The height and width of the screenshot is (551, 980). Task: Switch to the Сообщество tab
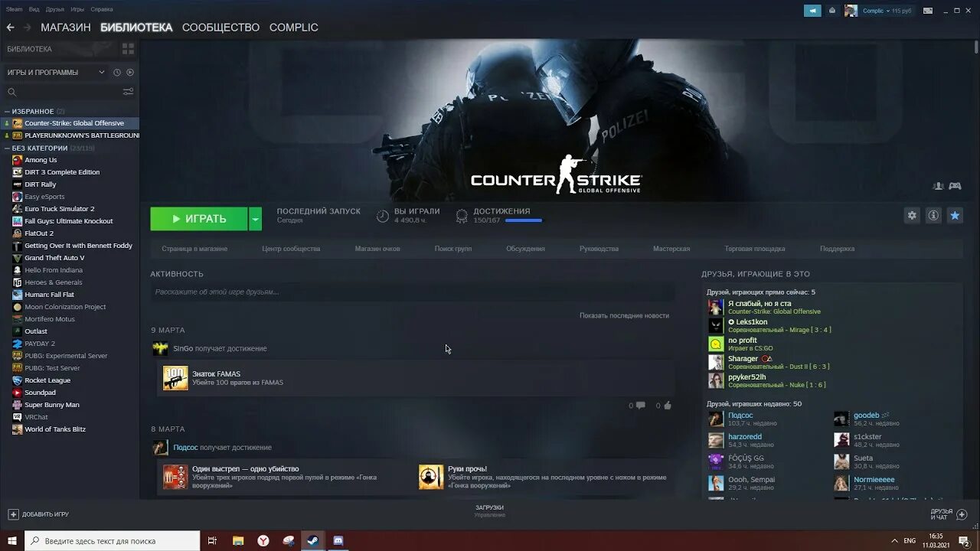pos(221,28)
